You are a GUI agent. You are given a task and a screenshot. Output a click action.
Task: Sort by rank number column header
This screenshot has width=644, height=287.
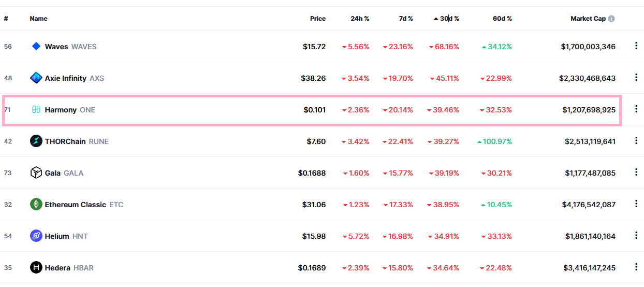[6, 19]
